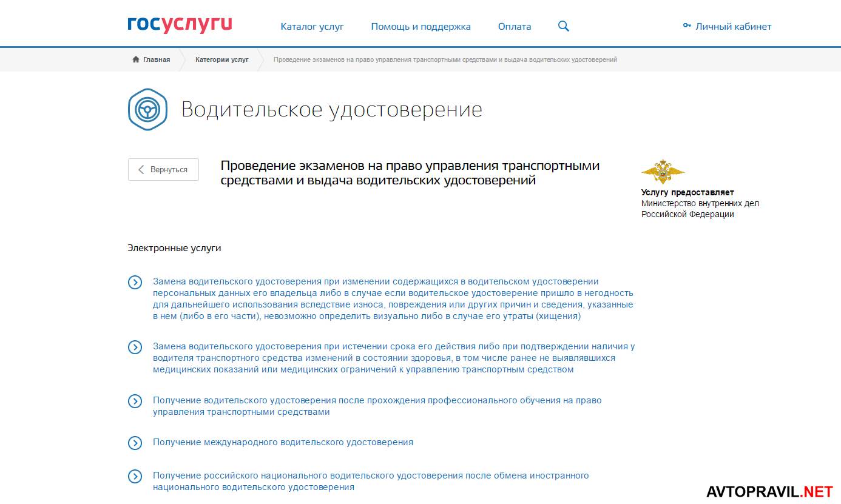This screenshot has height=504, width=841.
Task: Open Получение международного водительского удостоверения link
Action: tap(283, 442)
